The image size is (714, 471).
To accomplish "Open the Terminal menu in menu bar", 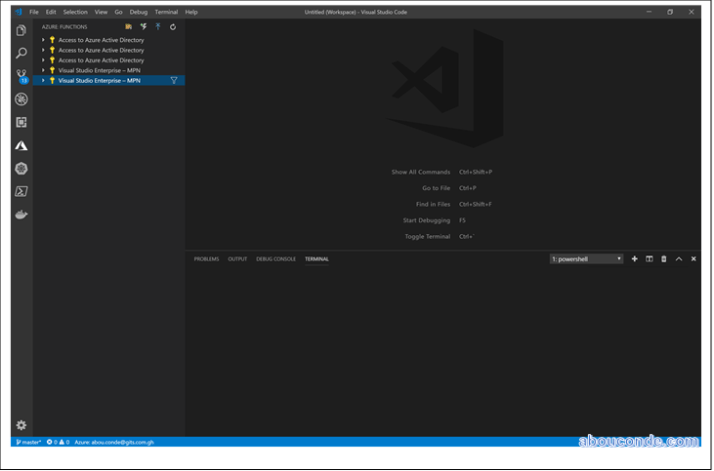I will (x=165, y=12).
